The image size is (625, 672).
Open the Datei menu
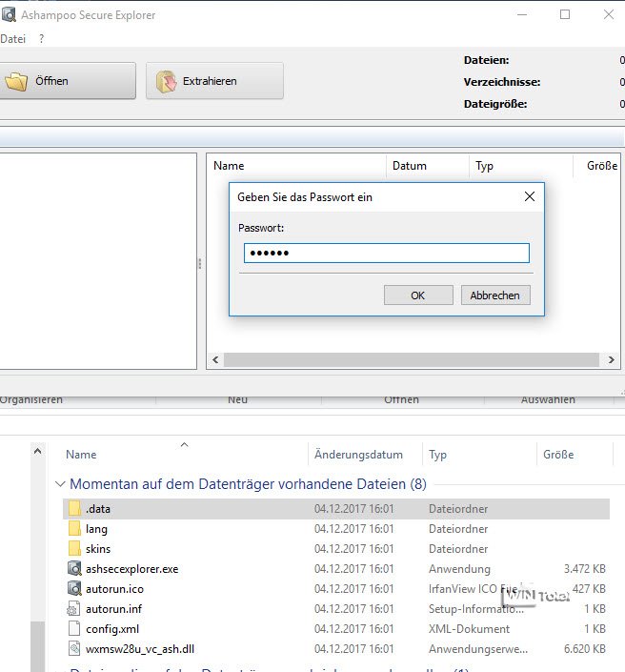12,39
